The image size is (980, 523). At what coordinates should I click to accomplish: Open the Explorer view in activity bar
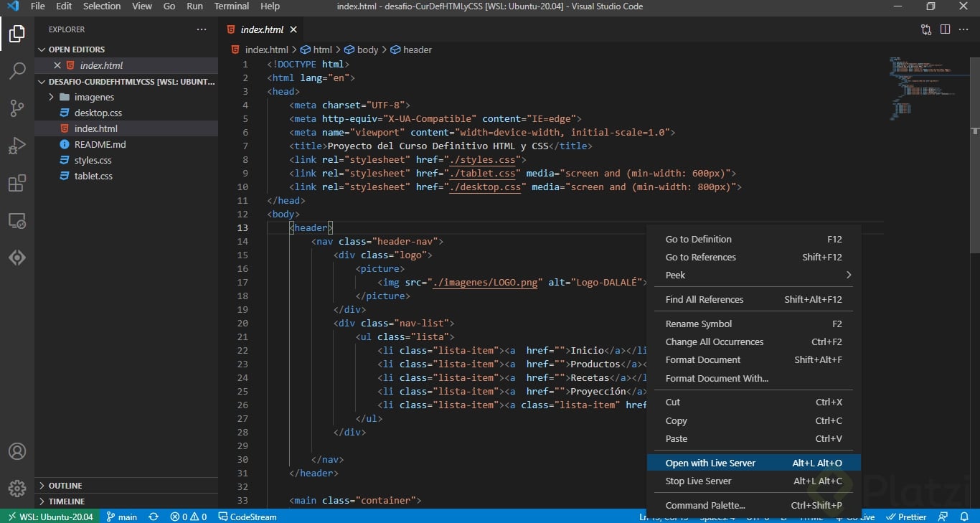pos(17,33)
